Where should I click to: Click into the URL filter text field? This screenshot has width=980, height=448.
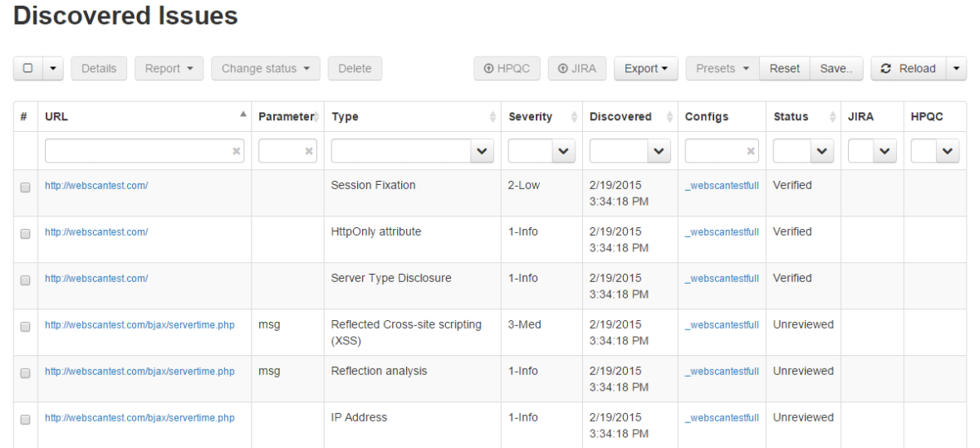(137, 151)
